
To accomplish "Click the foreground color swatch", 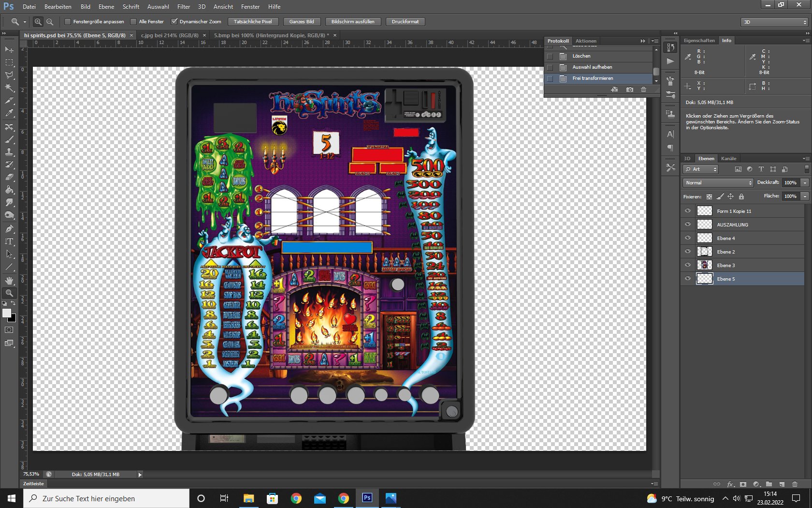I will pos(7,313).
